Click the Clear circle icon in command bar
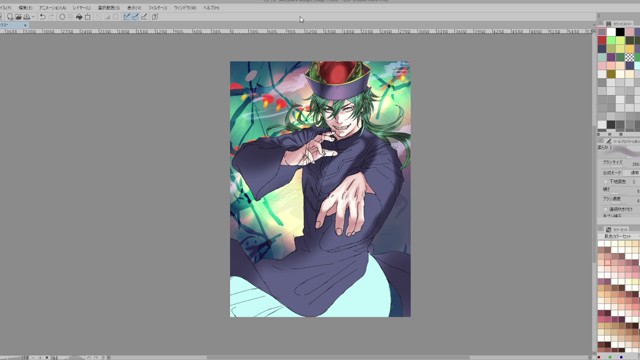Image resolution: width=640 pixels, height=360 pixels. (62, 17)
